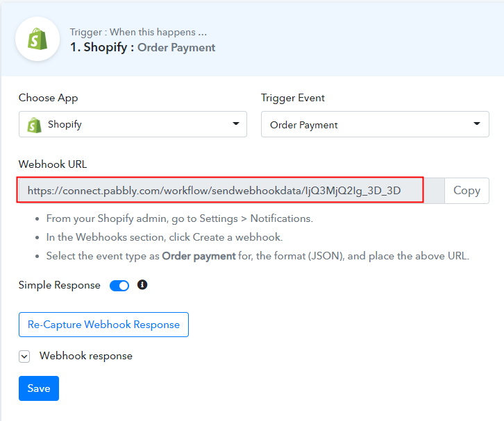504x421 pixels.
Task: Expand the Webhook response section
Action: pos(24,356)
